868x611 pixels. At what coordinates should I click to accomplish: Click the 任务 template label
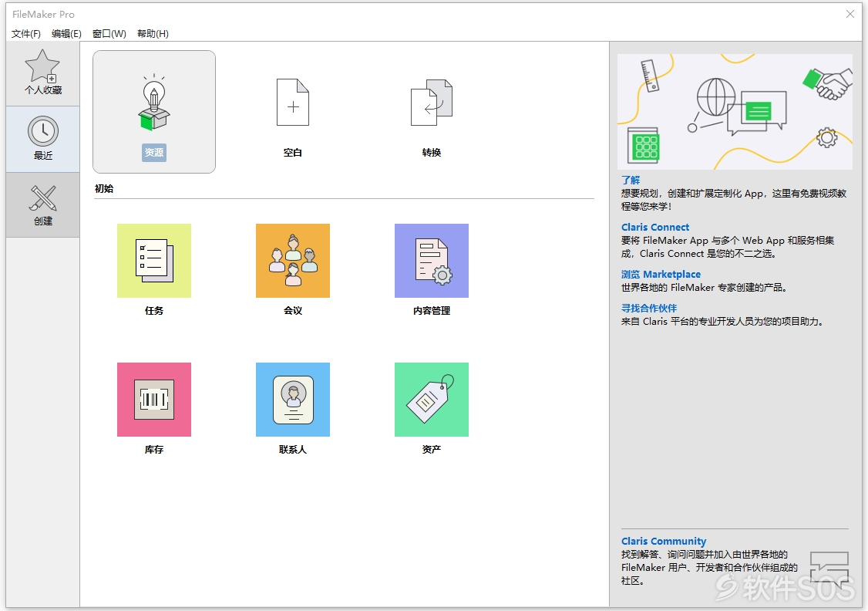point(154,311)
